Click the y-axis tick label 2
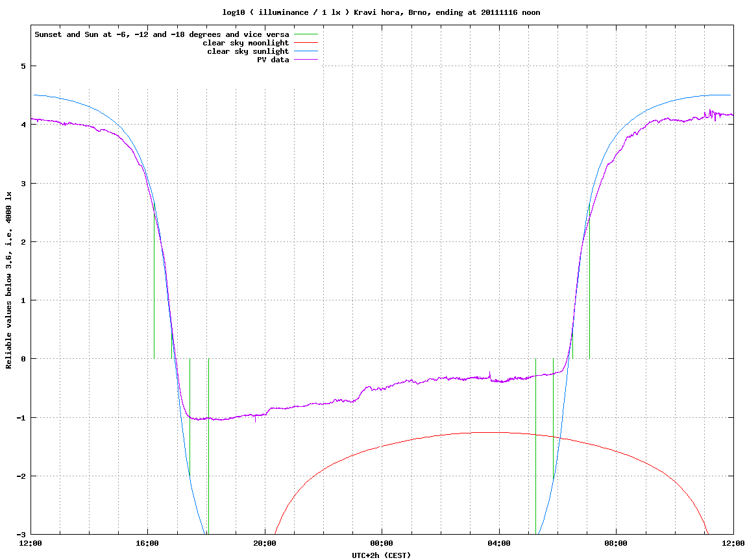The width and height of the screenshot is (747, 560). click(x=23, y=242)
